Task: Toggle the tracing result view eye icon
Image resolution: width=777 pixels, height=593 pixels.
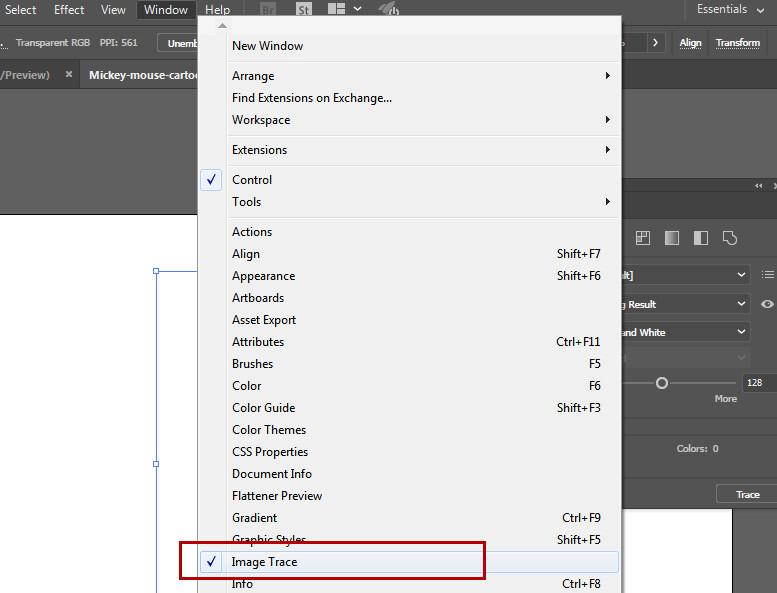Action: pos(767,304)
